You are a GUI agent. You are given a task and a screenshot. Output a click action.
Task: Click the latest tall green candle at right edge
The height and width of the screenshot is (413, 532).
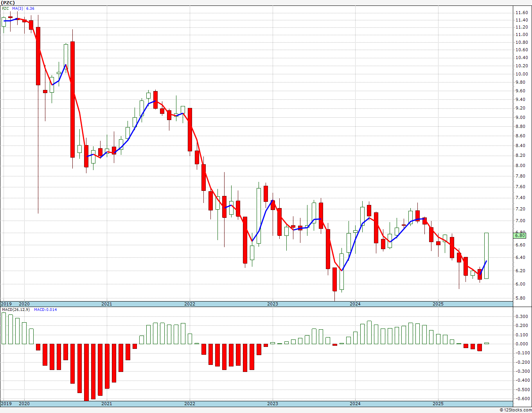coord(486,256)
